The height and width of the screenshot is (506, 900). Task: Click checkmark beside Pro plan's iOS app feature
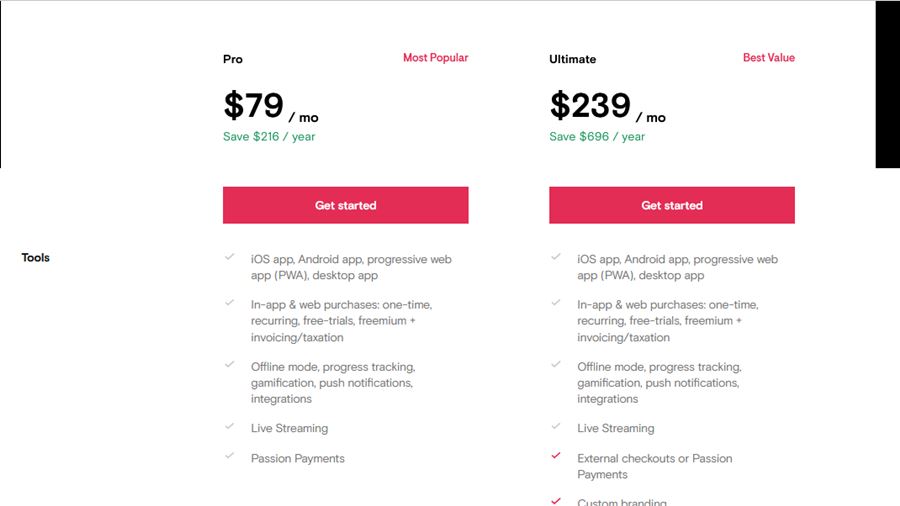pos(230,257)
